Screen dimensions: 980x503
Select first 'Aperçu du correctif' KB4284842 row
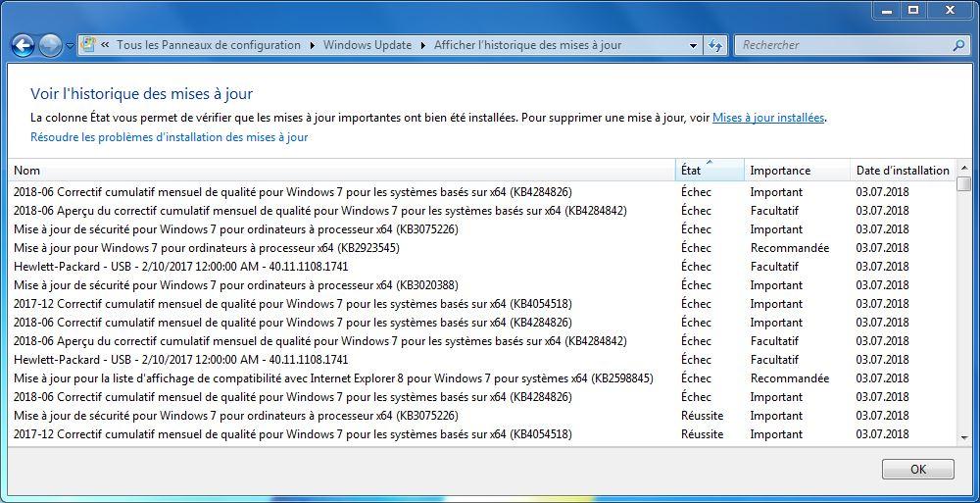pos(482,210)
